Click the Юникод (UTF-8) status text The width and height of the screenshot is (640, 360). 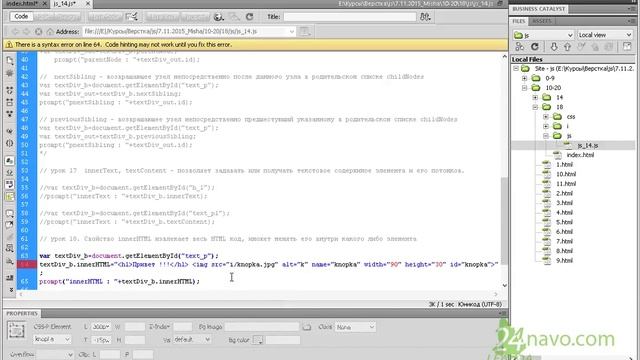click(480, 304)
